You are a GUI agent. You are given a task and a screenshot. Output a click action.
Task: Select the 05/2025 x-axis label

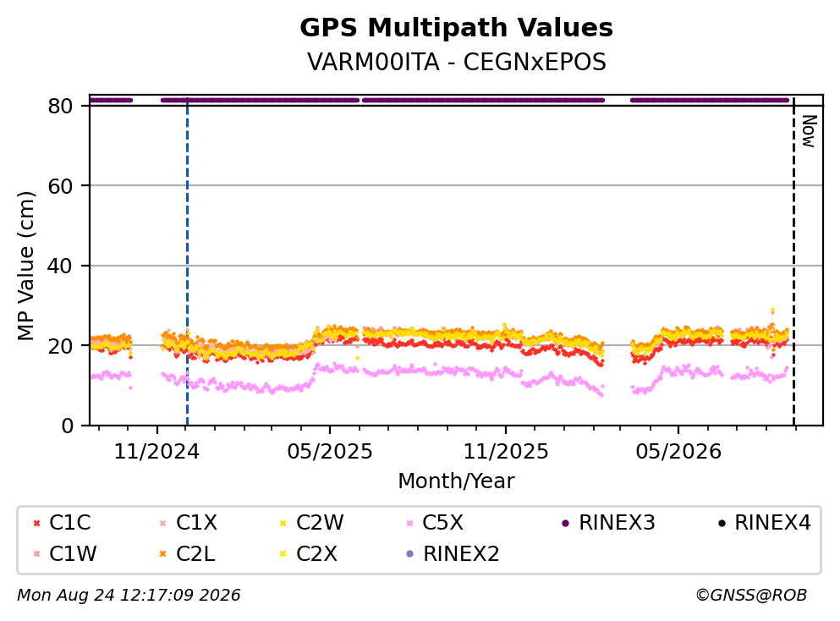tap(329, 452)
